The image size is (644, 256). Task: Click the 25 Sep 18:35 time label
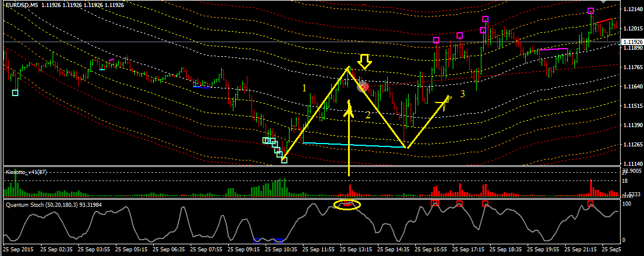tap(505, 250)
